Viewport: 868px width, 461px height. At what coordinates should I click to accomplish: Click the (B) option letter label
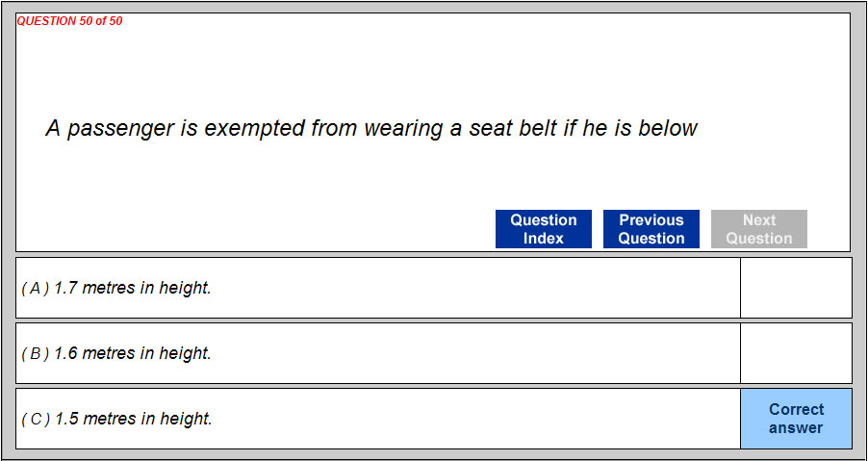pyautogui.click(x=35, y=353)
